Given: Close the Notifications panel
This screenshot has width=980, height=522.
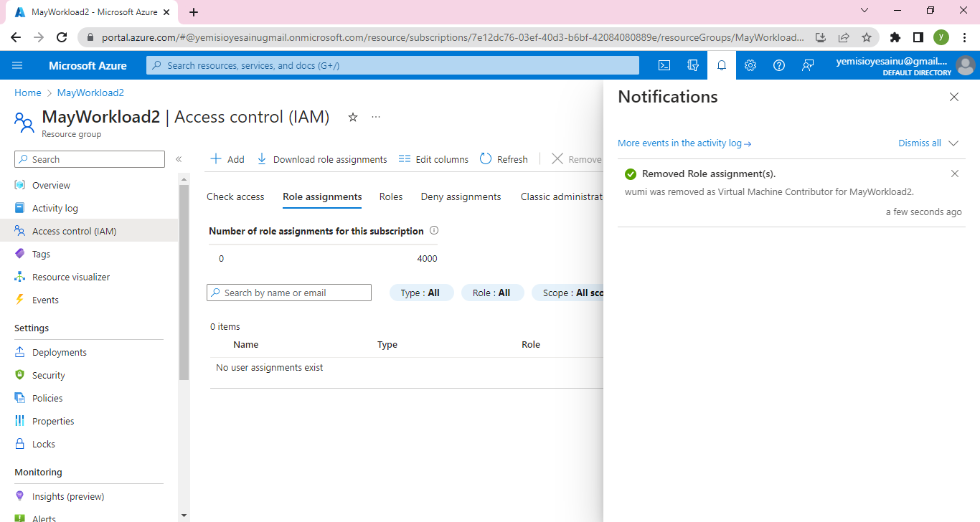Looking at the screenshot, I should point(954,97).
